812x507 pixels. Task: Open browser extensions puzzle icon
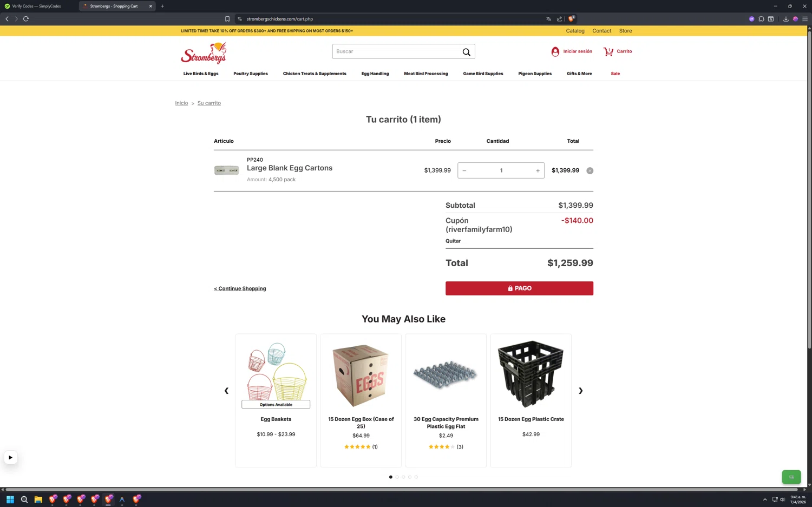tap(761, 19)
